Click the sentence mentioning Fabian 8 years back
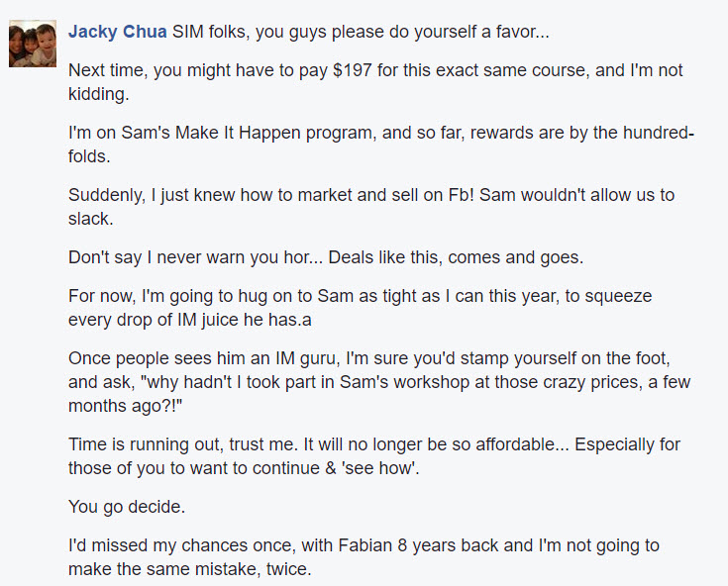The width and height of the screenshot is (728, 586). pyautogui.click(x=364, y=557)
